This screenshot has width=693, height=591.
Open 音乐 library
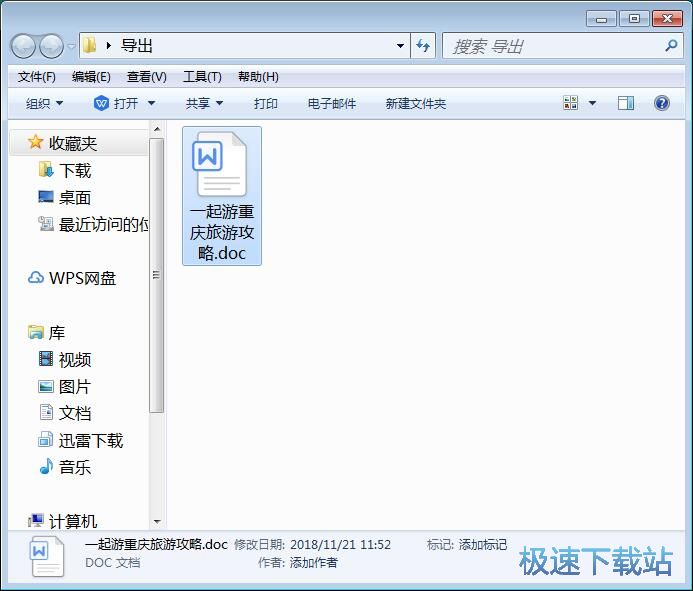click(75, 468)
